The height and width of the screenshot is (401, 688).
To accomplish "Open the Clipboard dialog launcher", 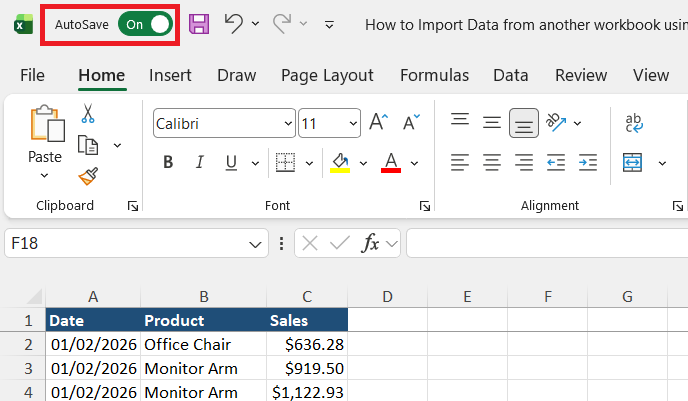I will [x=133, y=206].
